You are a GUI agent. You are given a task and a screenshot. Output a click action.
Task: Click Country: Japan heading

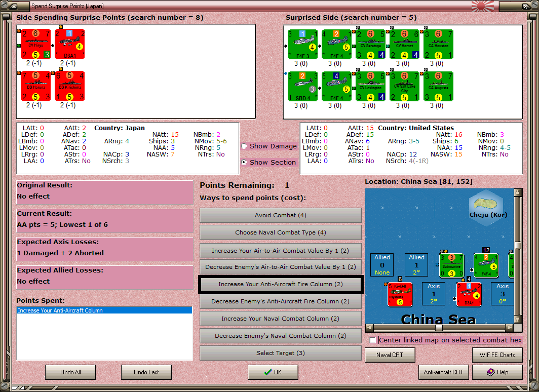click(120, 128)
